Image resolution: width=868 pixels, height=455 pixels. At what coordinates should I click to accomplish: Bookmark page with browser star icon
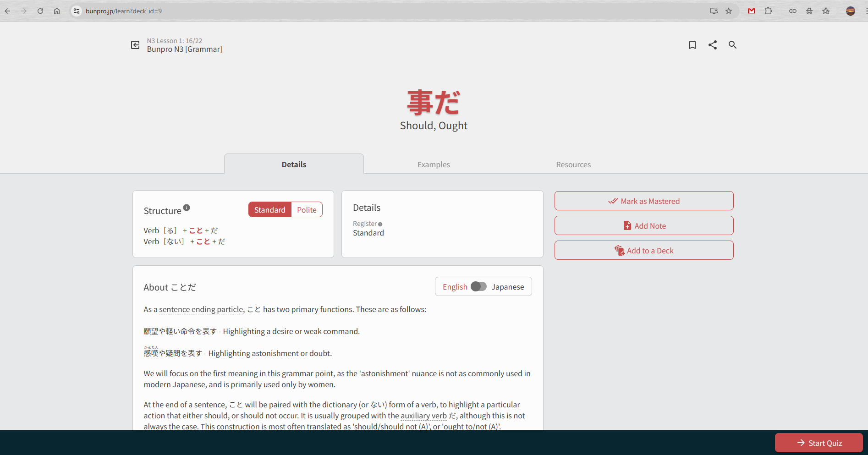pyautogui.click(x=729, y=11)
